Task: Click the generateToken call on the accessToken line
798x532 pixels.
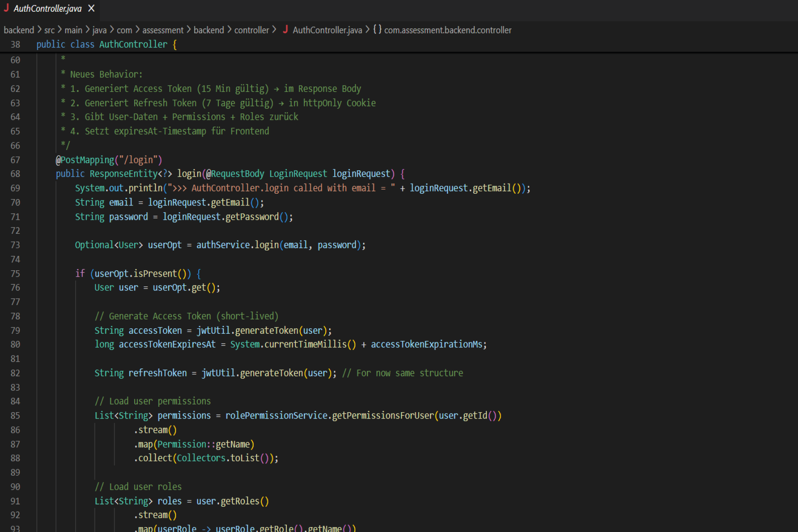Action: (x=267, y=331)
